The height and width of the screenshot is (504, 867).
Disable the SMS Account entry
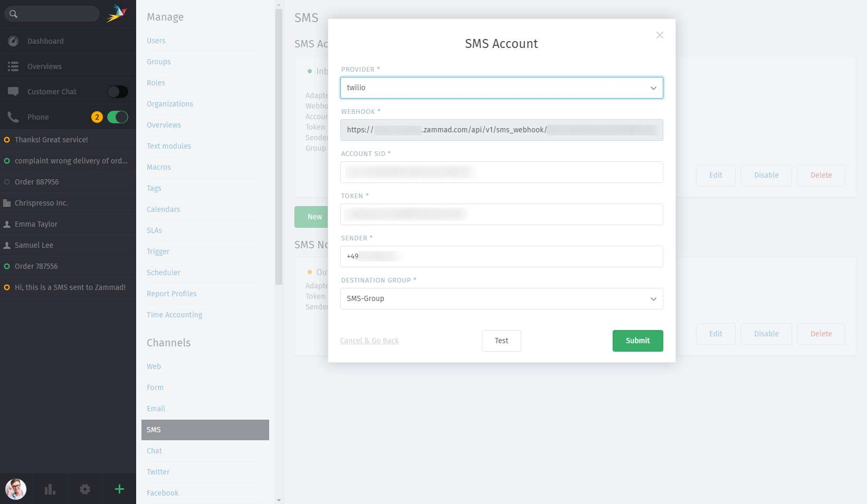tap(766, 176)
